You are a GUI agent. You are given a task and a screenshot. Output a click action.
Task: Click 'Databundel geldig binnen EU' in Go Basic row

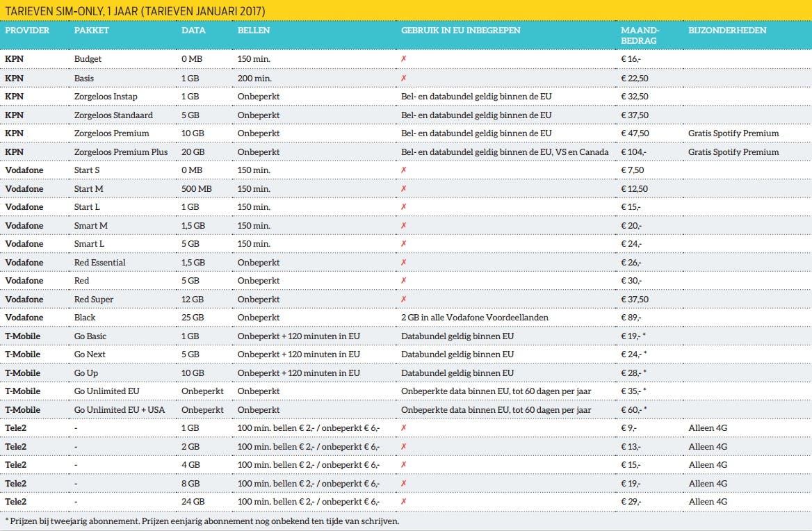coord(457,336)
